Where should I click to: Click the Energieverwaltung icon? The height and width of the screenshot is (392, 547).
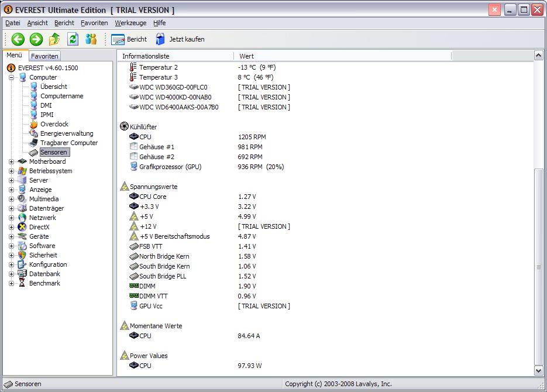(x=33, y=133)
